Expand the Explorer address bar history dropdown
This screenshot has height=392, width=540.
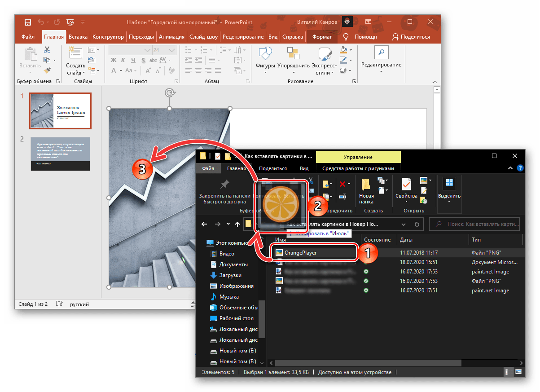404,224
